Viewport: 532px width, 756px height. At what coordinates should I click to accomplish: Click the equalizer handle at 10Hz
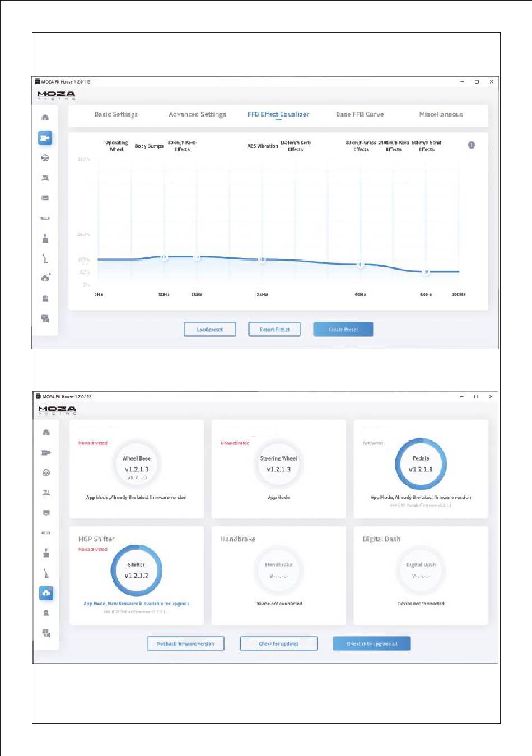click(164, 257)
